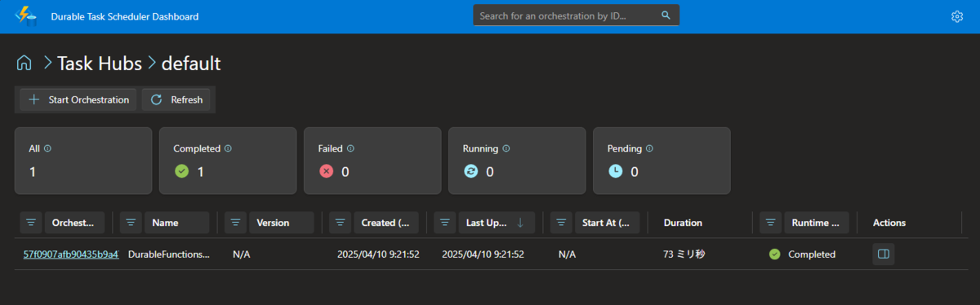
Task: Click info icon next to Pending
Action: click(x=650, y=148)
